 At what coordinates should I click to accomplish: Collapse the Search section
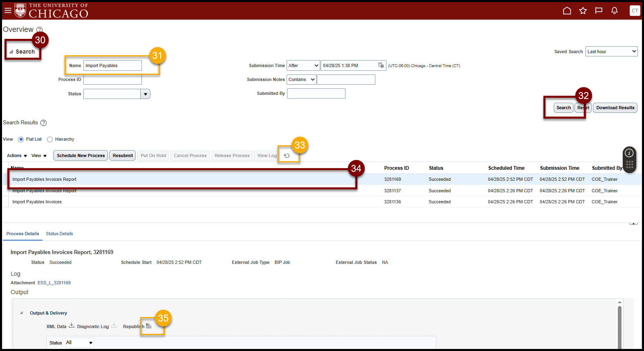(x=11, y=52)
